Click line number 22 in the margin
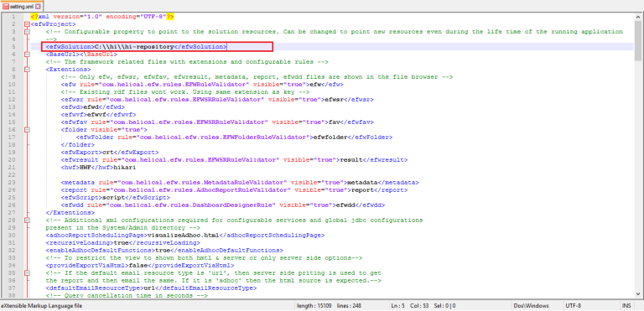644x311 pixels. pyautogui.click(x=13, y=175)
